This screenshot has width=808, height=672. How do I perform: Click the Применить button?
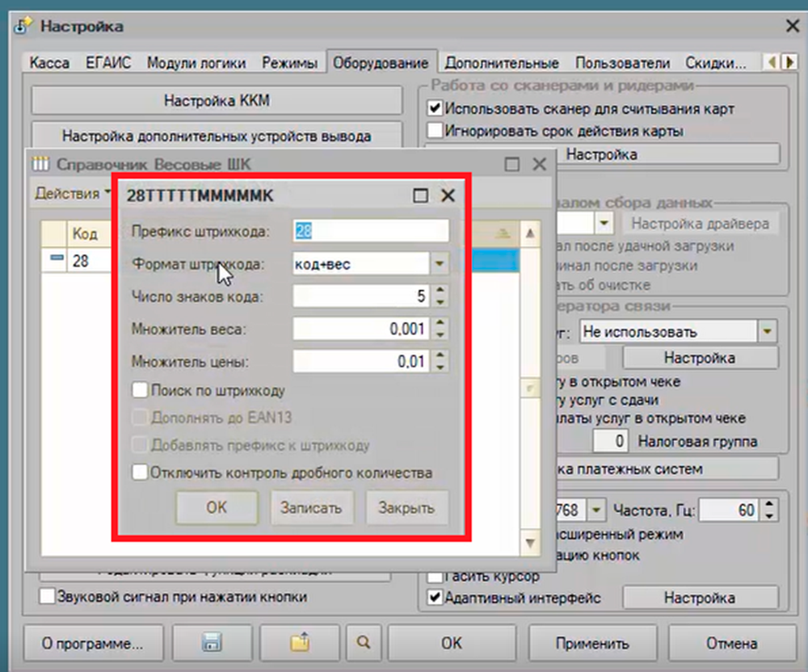pos(591,644)
